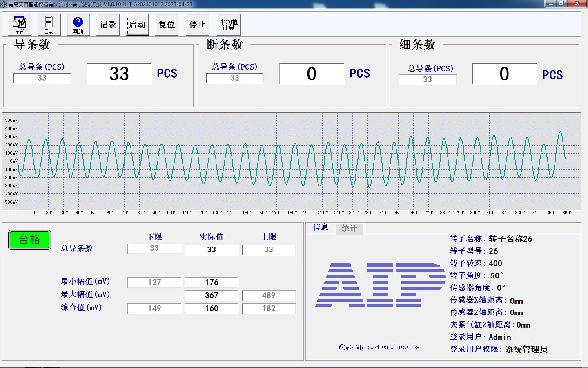Image resolution: width=588 pixels, height=368 pixels.
Task: Click the 总导条 field under 导条数
Action: (42, 78)
